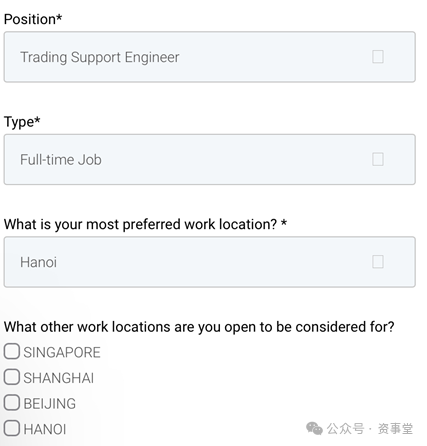
Task: Open dropdown showing Full-time Job text
Action: pyautogui.click(x=210, y=160)
